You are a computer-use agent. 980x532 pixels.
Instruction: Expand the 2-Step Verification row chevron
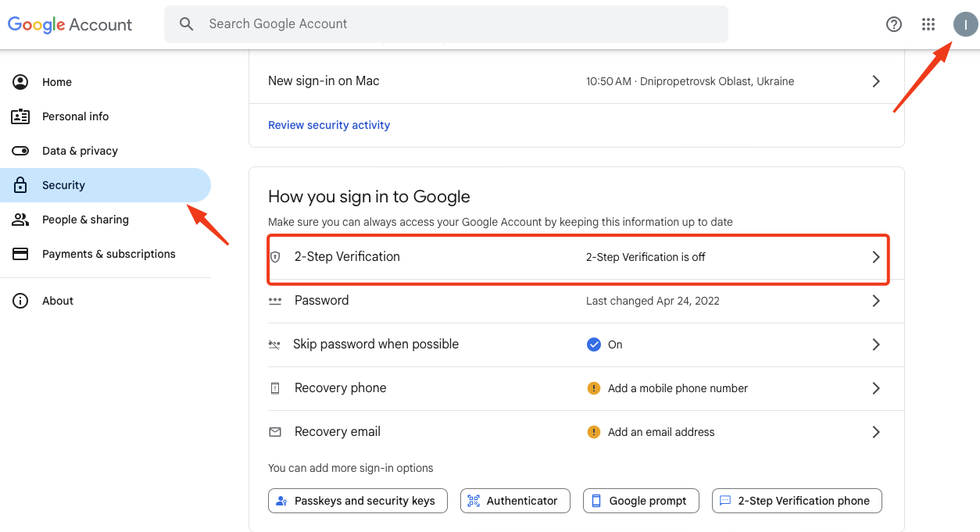point(876,257)
